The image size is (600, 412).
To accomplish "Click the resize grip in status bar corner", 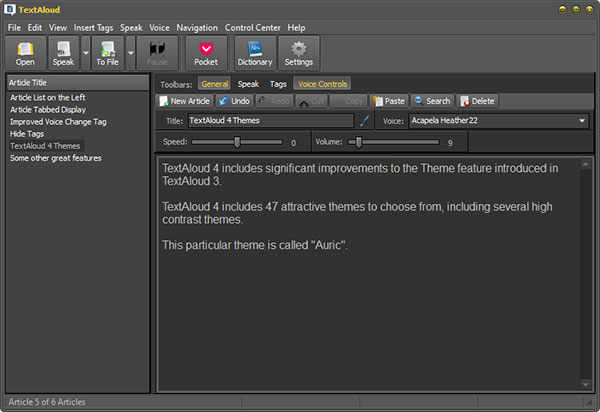I will coord(588,402).
